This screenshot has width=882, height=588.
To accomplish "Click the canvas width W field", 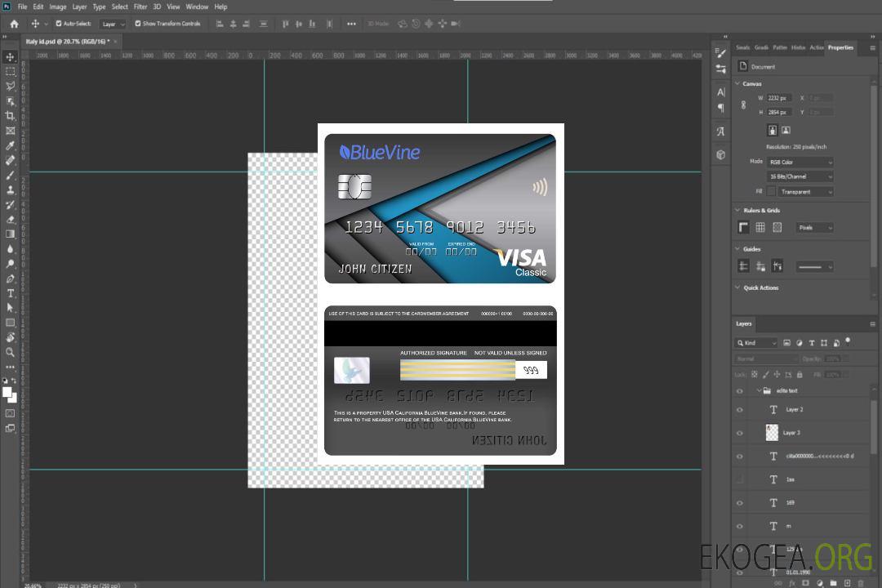I will click(780, 98).
